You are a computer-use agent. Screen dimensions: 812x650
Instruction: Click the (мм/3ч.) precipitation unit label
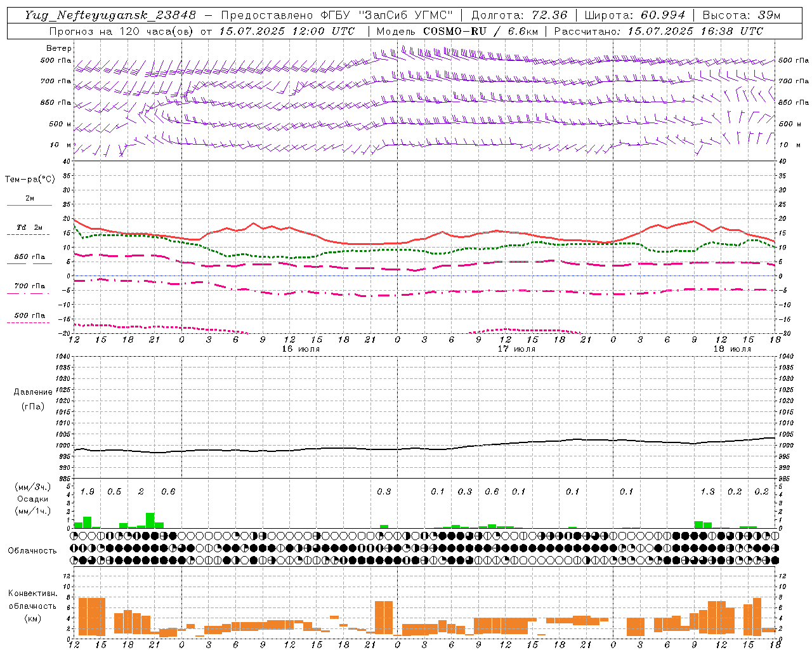(33, 487)
